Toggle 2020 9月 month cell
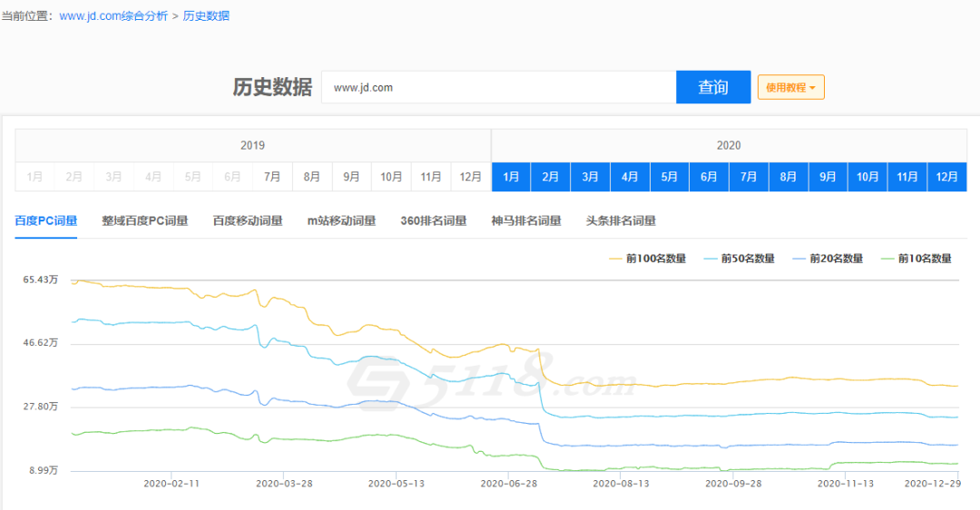The width and height of the screenshot is (980, 510). coord(828,177)
